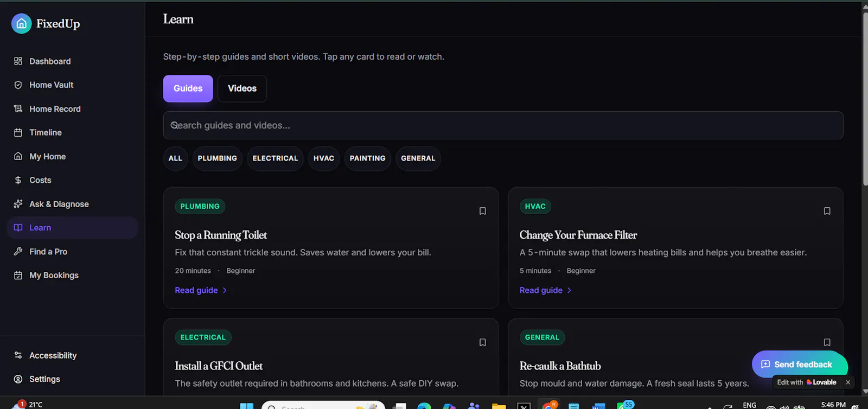This screenshot has width=868, height=409.
Task: Click the Costs dollar sign icon
Action: [18, 180]
